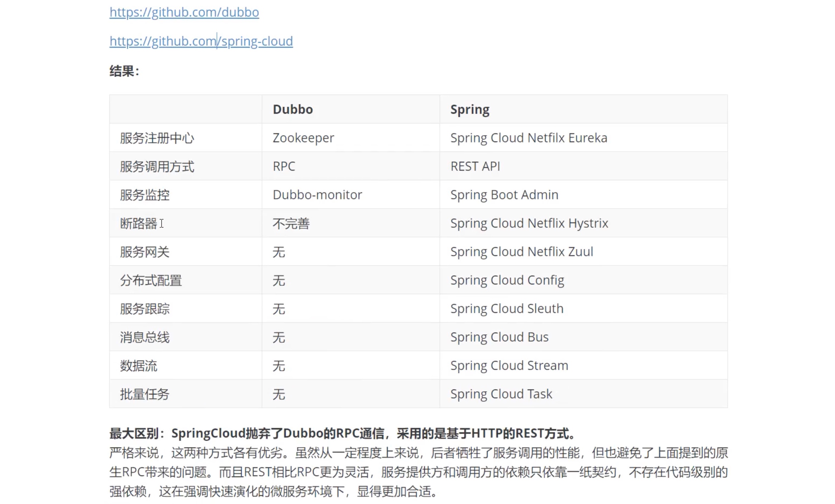Screen dimensions: 835x504
Task: Click Spring Cloud Netflix Zuul cell
Action: coord(521,252)
